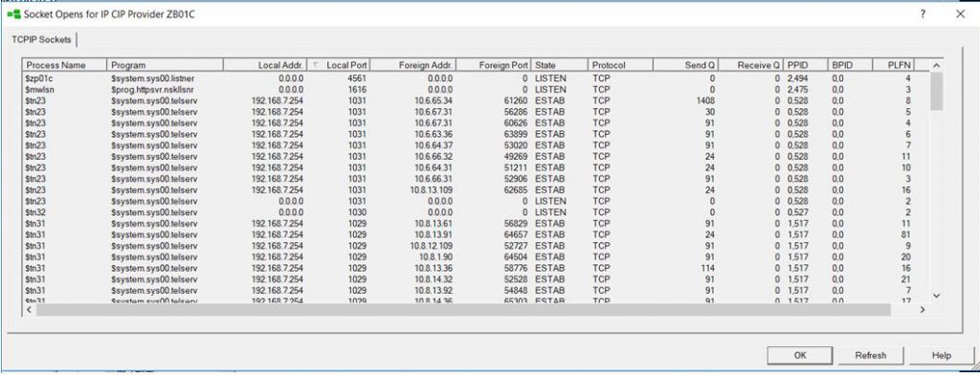Select foreign address 10.6.65.34
Viewport: 980px width, 375px height.
coord(434,101)
